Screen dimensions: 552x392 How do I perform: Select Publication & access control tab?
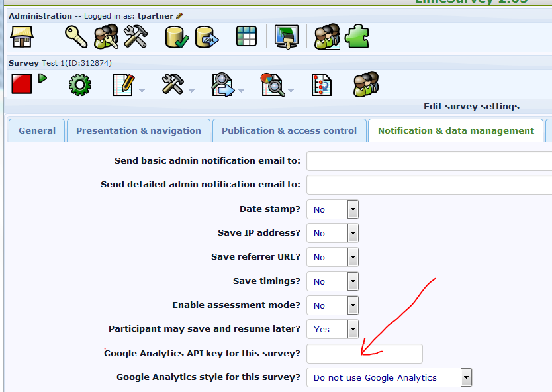point(289,130)
